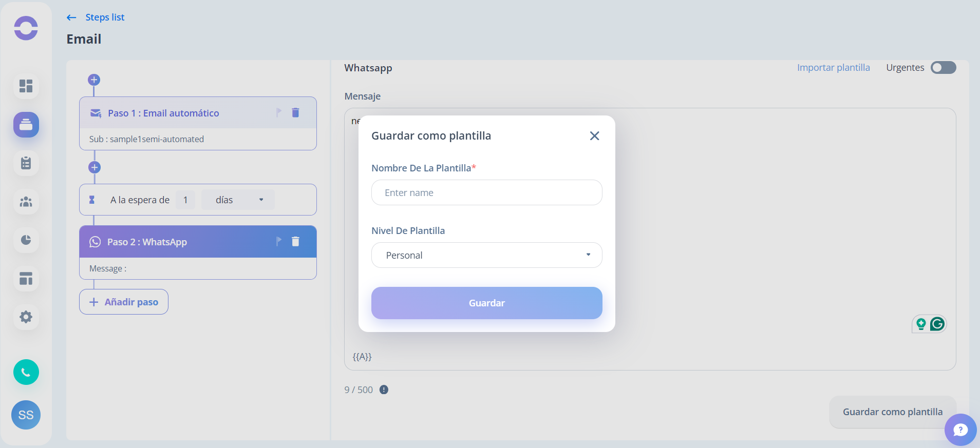The width and height of the screenshot is (980, 448).
Task: Open the dashboard icon in sidebar
Action: pyautogui.click(x=26, y=86)
